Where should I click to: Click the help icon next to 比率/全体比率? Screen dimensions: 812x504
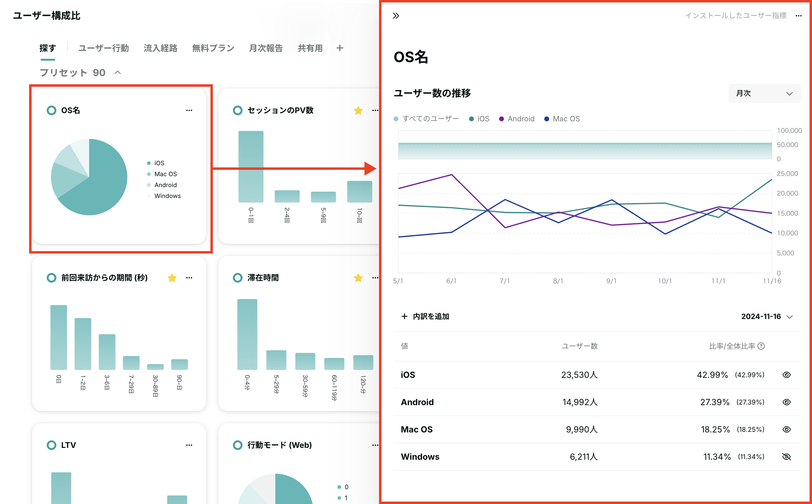[x=761, y=346]
